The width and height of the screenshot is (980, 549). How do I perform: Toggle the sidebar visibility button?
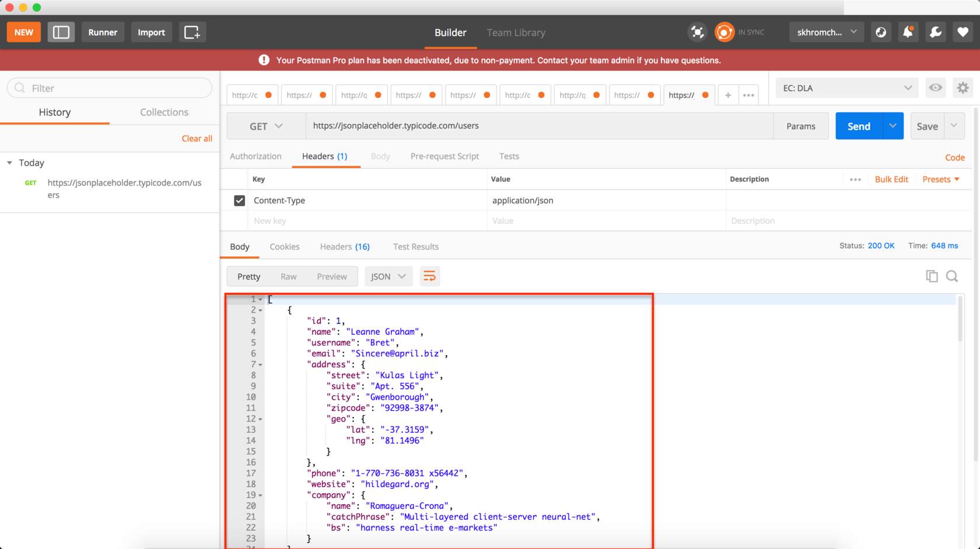61,32
